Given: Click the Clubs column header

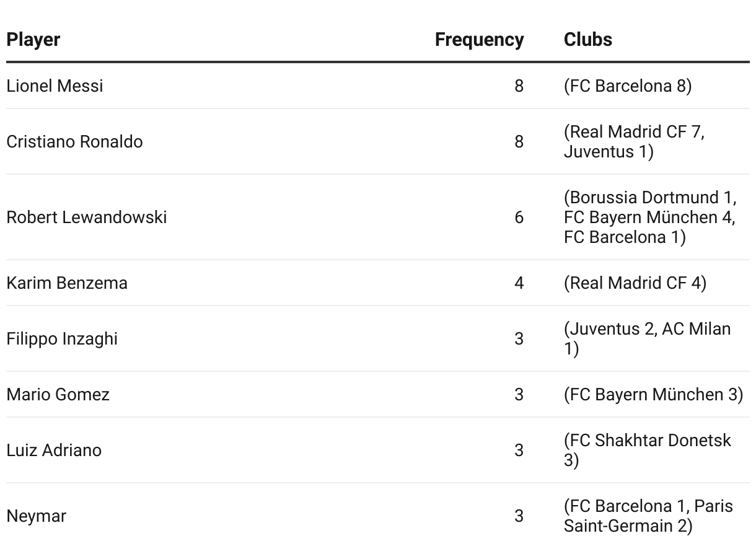Looking at the screenshot, I should tap(588, 40).
